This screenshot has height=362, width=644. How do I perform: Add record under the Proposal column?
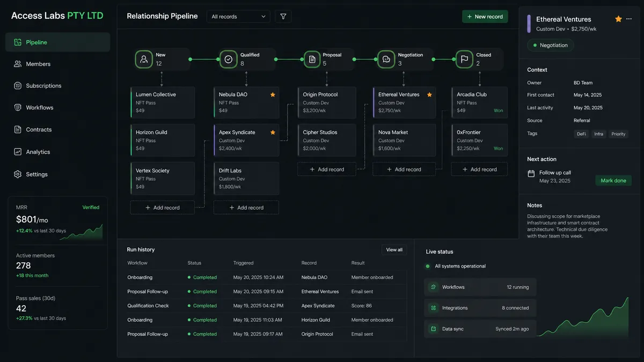(x=327, y=169)
